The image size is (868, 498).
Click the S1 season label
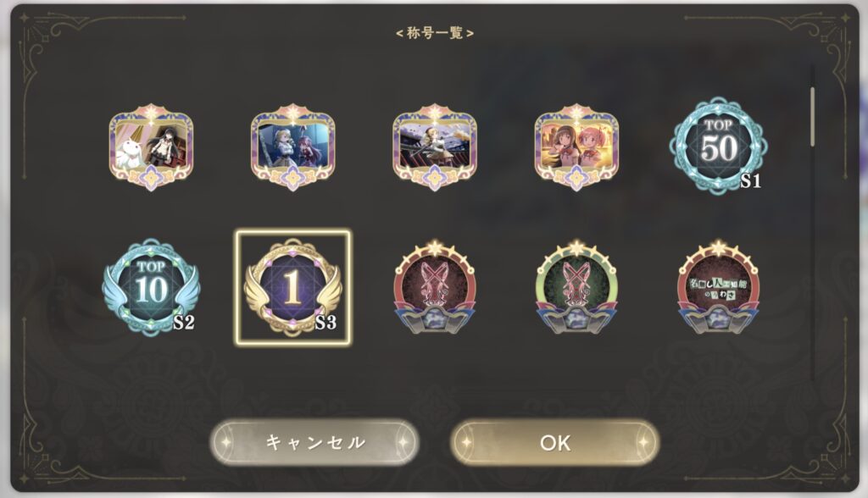[x=751, y=181]
